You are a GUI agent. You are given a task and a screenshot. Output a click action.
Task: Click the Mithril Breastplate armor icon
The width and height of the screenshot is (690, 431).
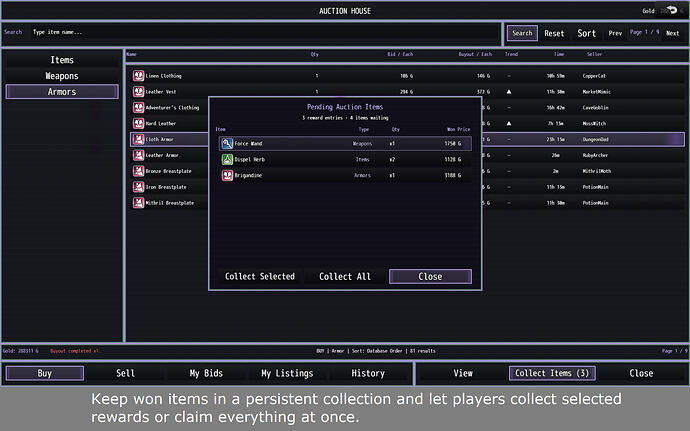point(139,203)
